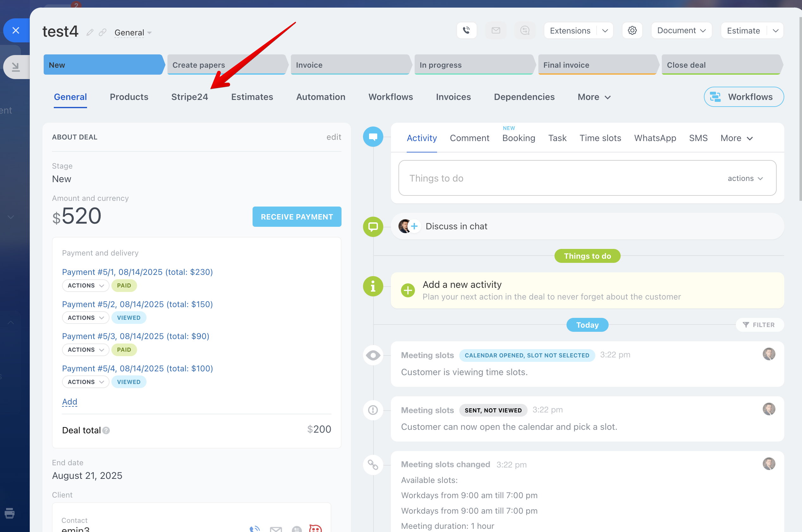Expand the Document dropdown
The width and height of the screenshot is (802, 532).
681,31
